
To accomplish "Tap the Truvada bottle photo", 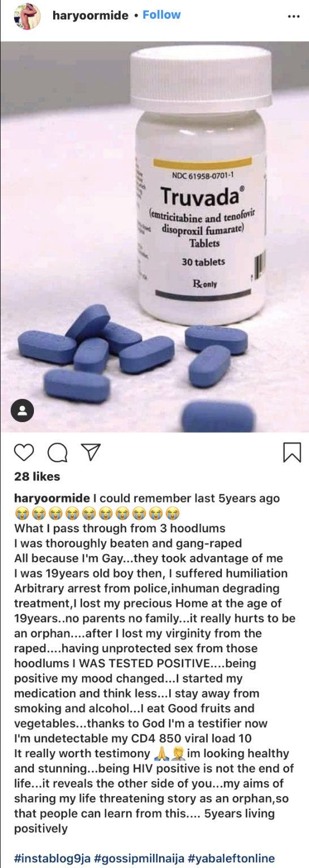I will pos(154,237).
